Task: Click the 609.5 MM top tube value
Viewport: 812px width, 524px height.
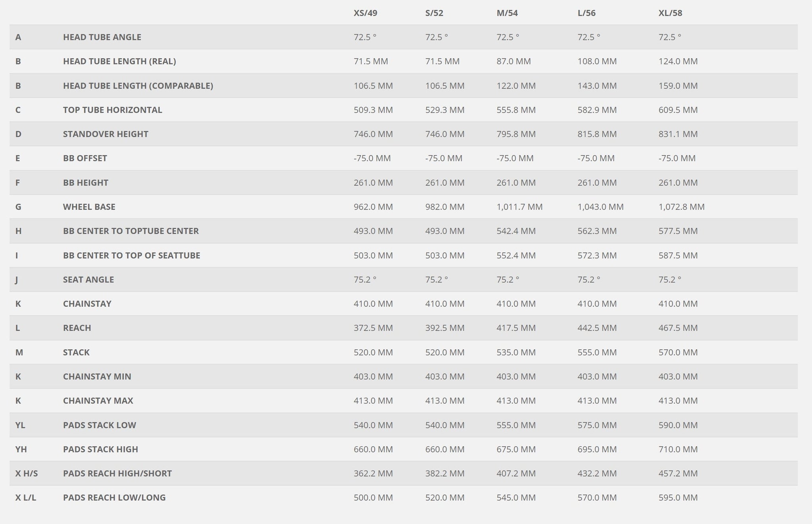Action: [678, 110]
